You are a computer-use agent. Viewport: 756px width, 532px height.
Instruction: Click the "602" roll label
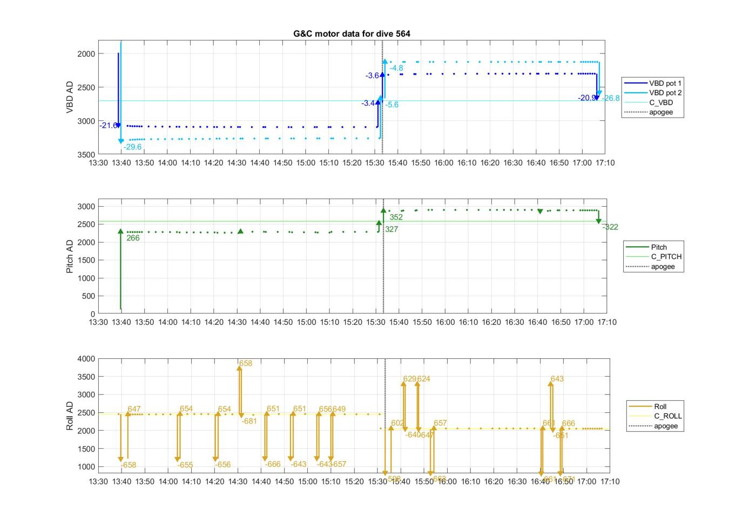point(397,423)
